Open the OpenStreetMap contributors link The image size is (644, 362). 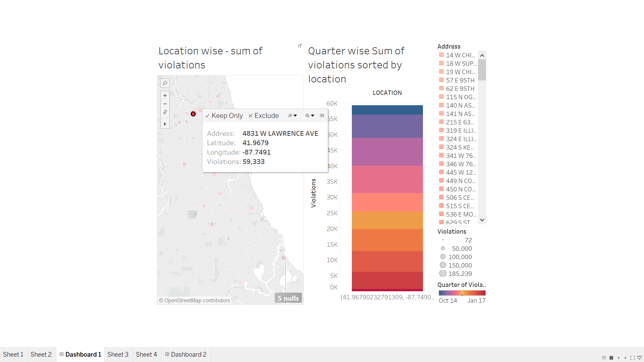[194, 300]
